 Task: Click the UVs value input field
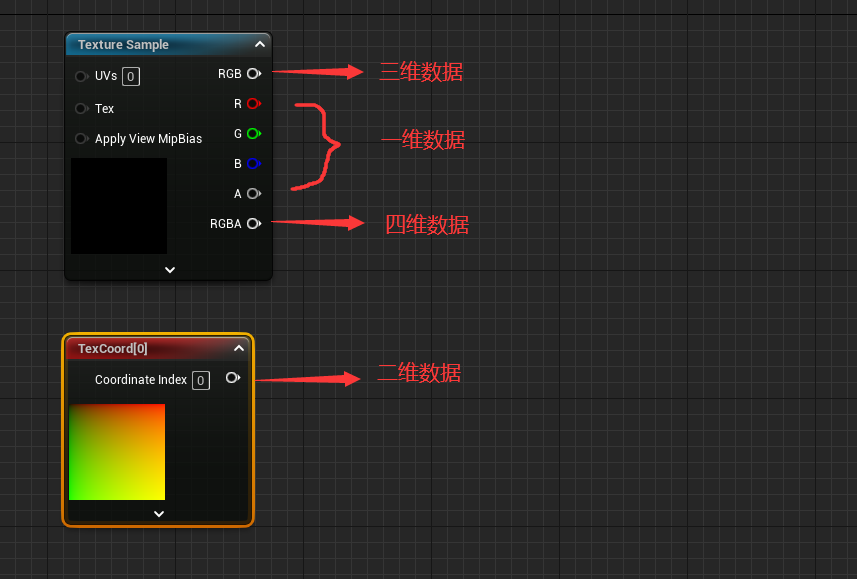[131, 77]
